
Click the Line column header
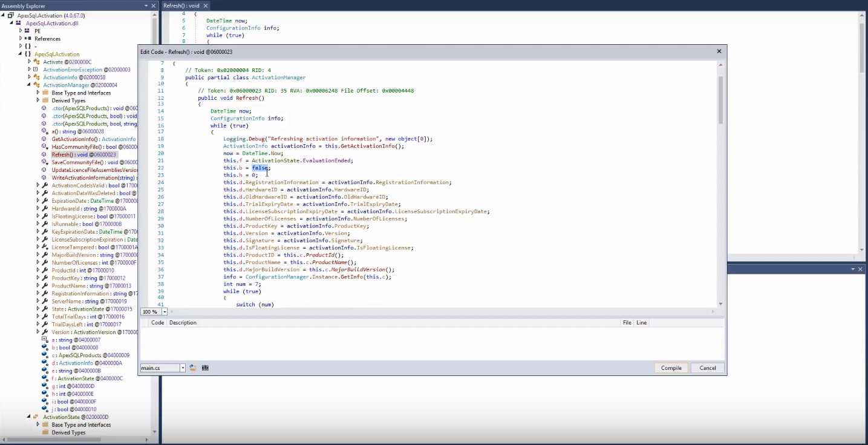coord(642,323)
